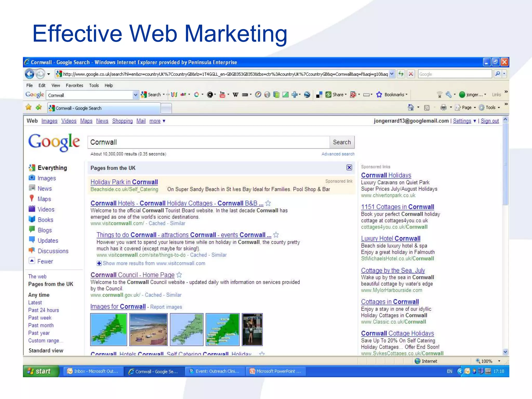Open the Windows Start button
The image size is (532, 399).
tap(41, 371)
